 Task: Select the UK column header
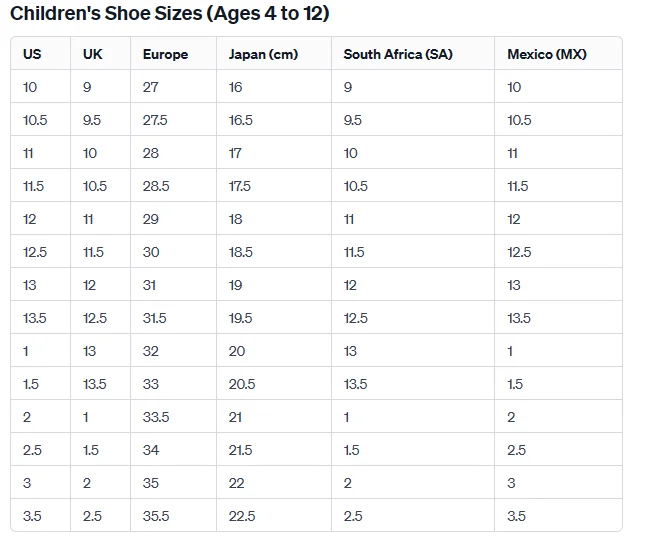click(x=92, y=54)
